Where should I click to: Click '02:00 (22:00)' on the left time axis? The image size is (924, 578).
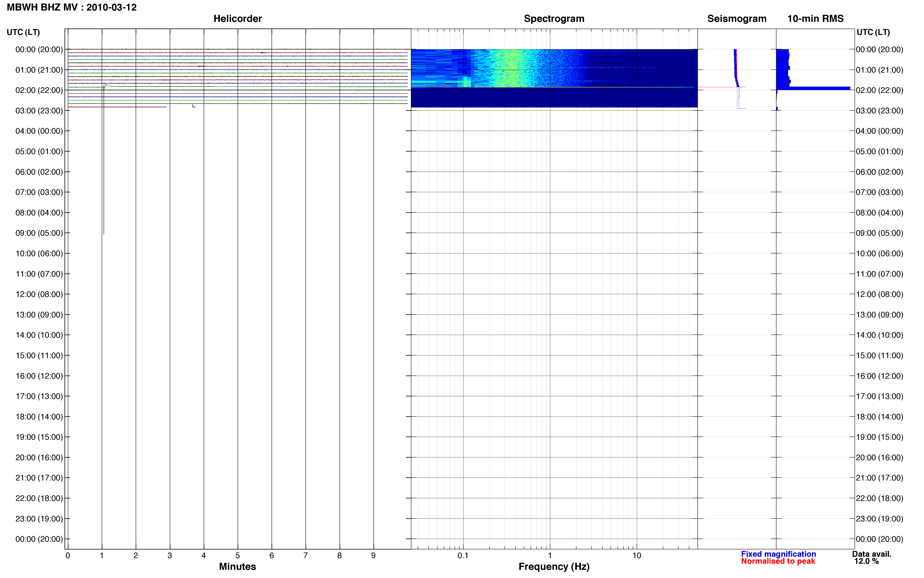39,90
